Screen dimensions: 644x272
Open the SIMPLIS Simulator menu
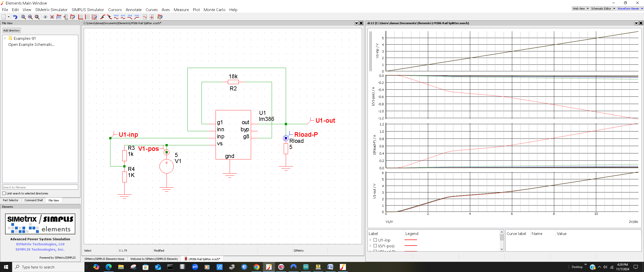(x=88, y=10)
